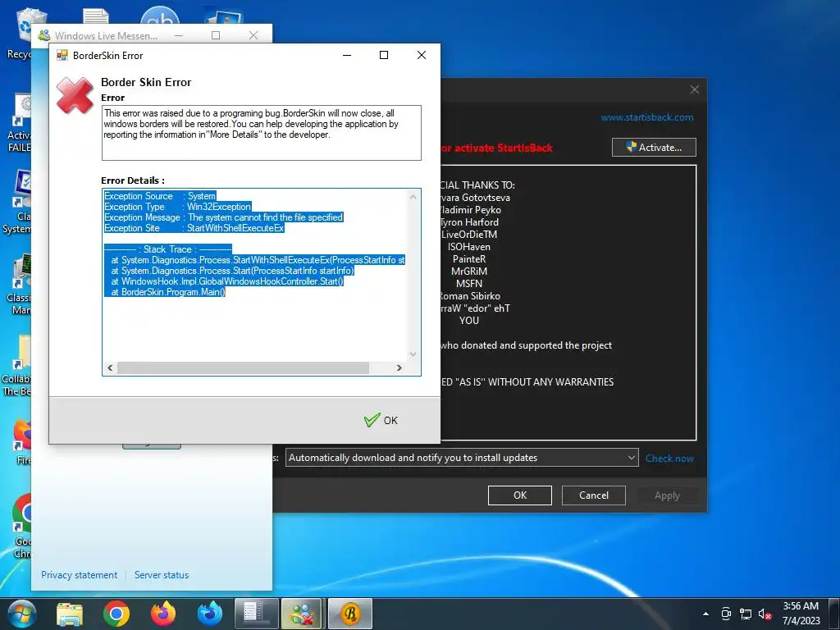Open File Explorer from the taskbar

tap(70, 614)
